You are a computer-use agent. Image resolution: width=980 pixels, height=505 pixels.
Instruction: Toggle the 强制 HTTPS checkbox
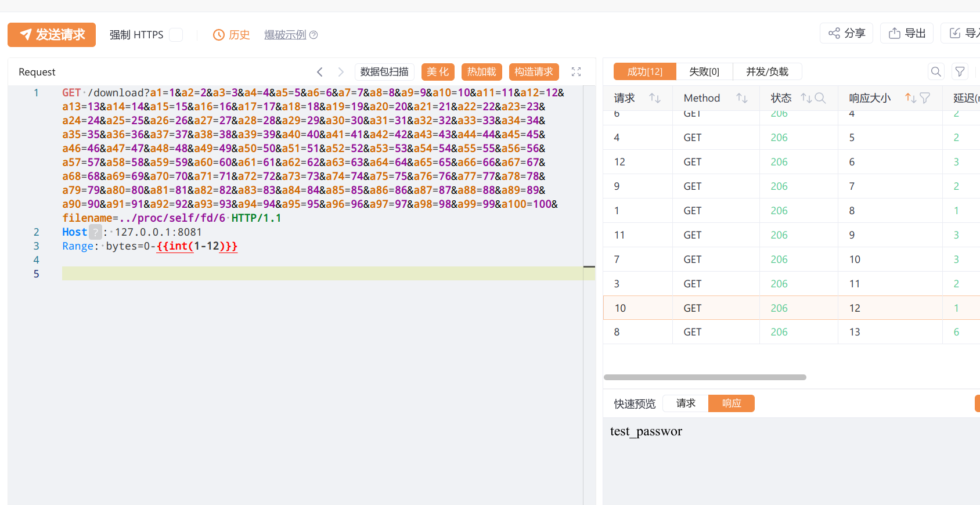176,35
